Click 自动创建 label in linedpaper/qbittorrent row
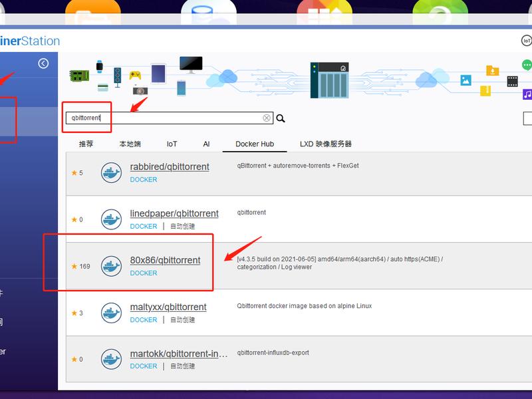The height and width of the screenshot is (399, 532). (x=182, y=226)
